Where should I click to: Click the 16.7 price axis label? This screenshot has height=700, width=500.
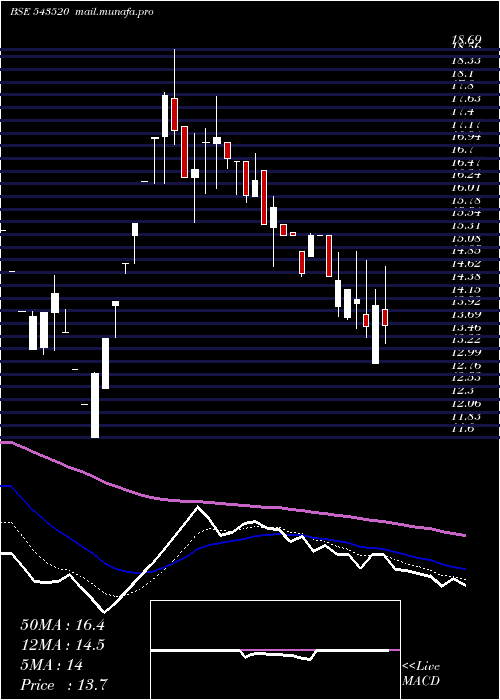point(462,150)
